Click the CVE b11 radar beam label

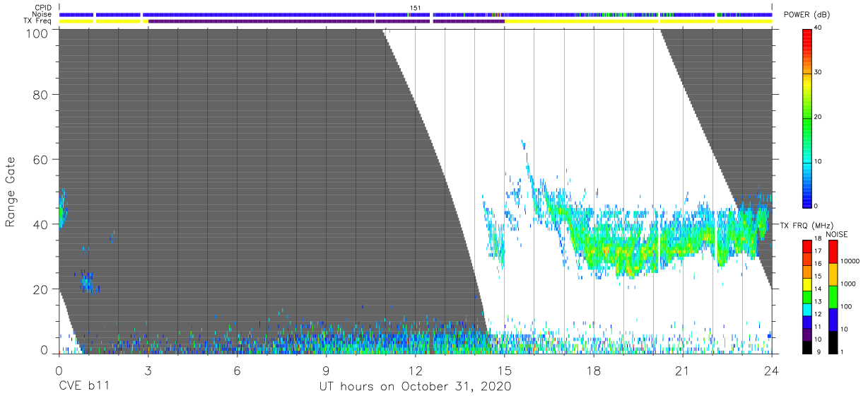(83, 387)
